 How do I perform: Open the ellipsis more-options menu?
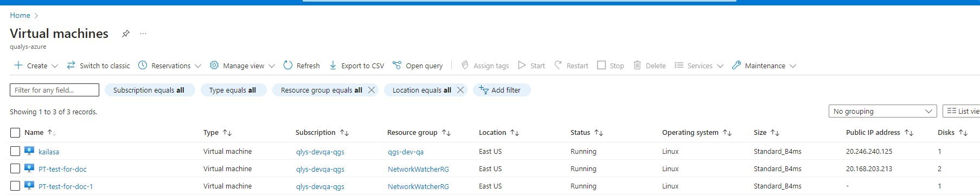coord(143,34)
